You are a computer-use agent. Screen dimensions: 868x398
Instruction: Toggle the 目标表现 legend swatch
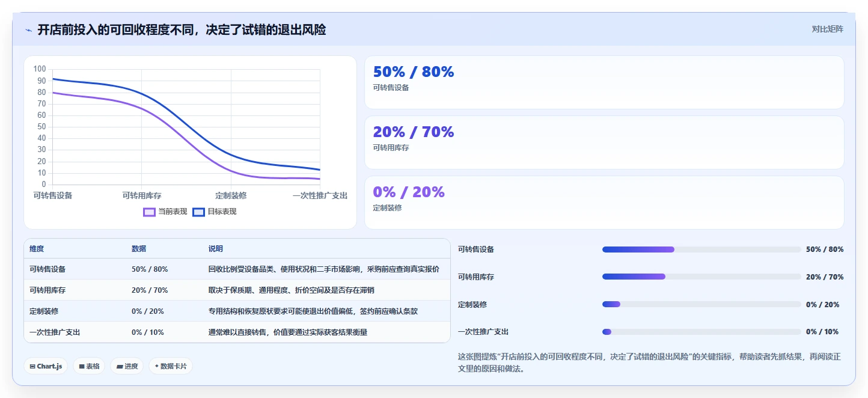pyautogui.click(x=199, y=212)
